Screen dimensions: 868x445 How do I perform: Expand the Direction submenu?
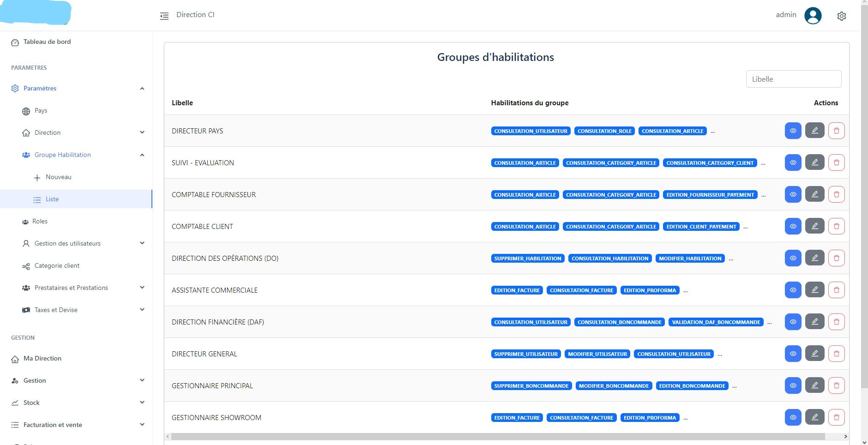[x=142, y=132]
